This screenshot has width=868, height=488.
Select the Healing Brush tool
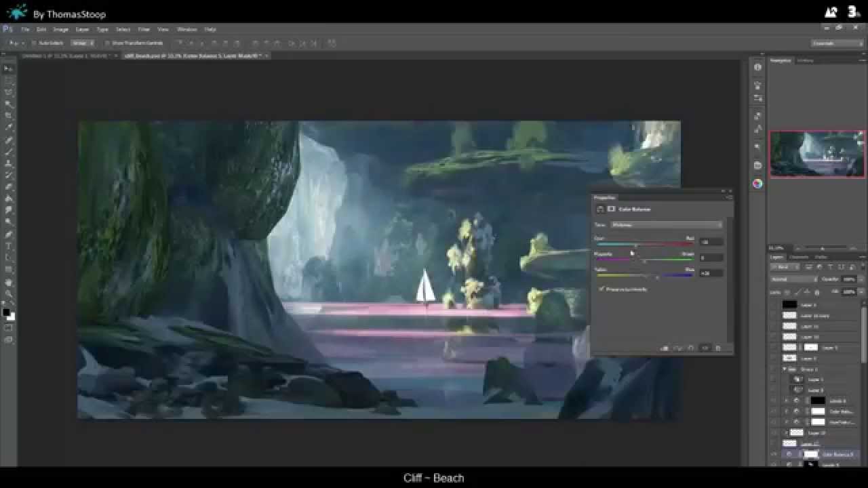pos(8,140)
